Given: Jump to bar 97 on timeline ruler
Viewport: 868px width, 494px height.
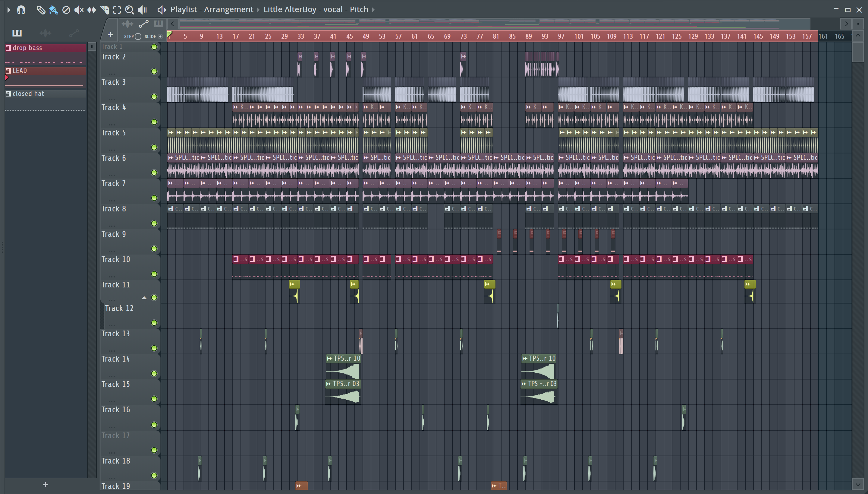Looking at the screenshot, I should (x=561, y=36).
